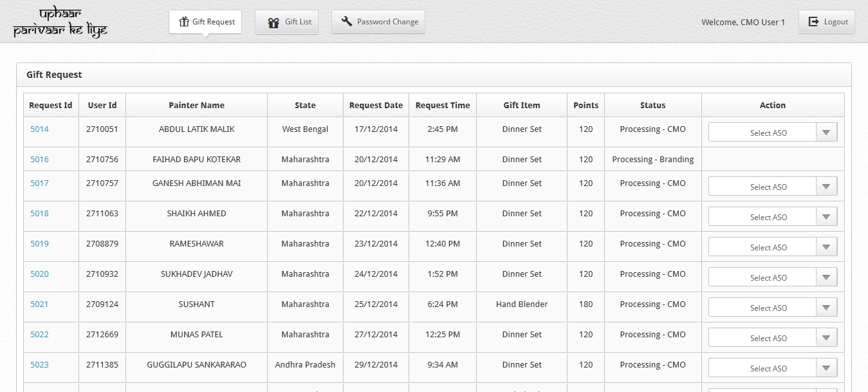Screen dimensions: 868x392
Task: Open request ID 5019 link
Action: (x=39, y=244)
